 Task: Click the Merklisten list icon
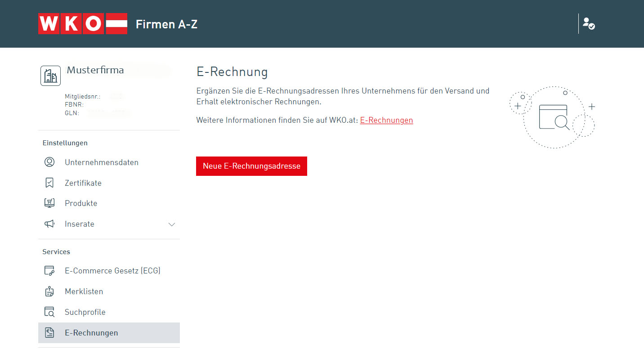49,291
